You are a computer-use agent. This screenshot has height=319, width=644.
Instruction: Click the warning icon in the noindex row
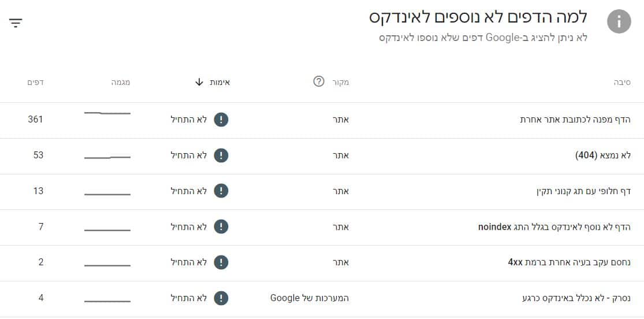coord(221,227)
